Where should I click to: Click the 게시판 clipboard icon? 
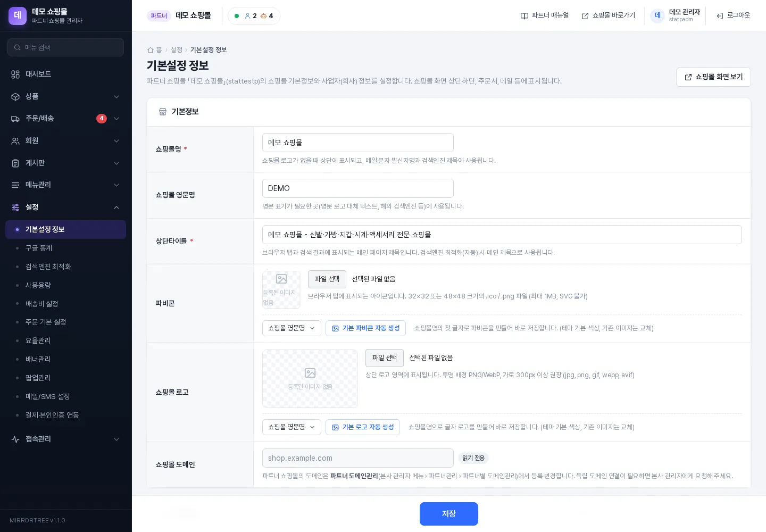pyautogui.click(x=15, y=163)
